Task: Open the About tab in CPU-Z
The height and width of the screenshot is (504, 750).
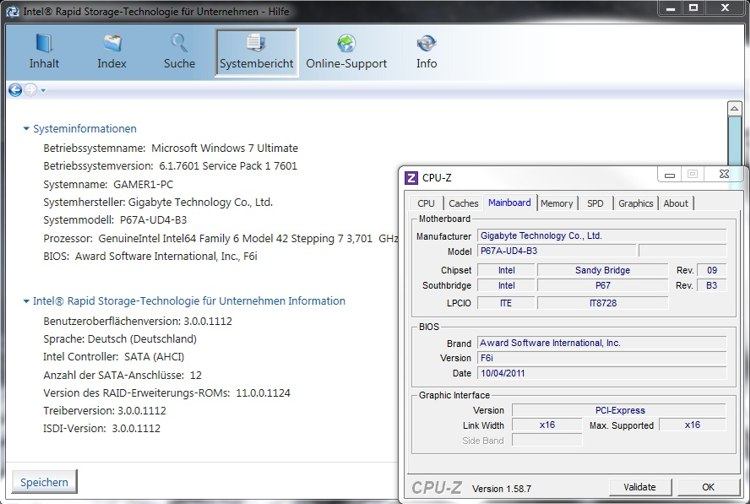Action: (x=675, y=203)
